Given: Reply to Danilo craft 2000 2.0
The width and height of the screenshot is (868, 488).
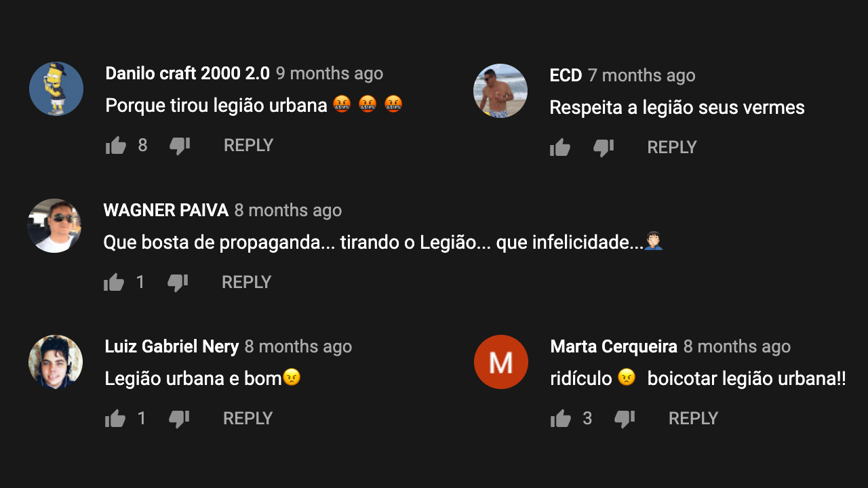Looking at the screenshot, I should pyautogui.click(x=248, y=145).
